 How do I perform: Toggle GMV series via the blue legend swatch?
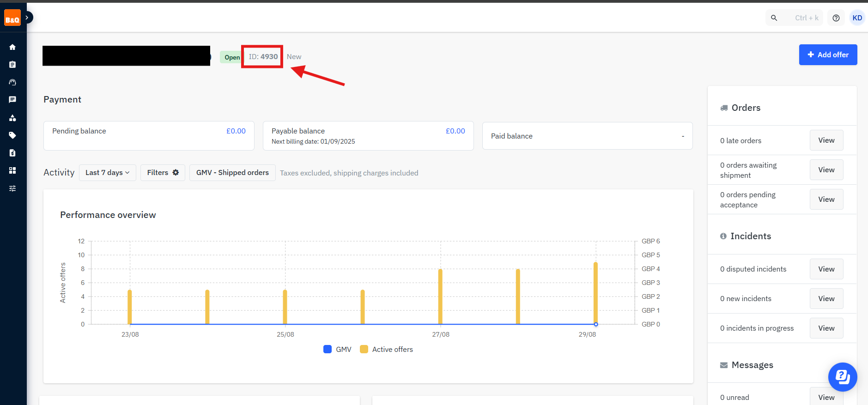pos(328,350)
